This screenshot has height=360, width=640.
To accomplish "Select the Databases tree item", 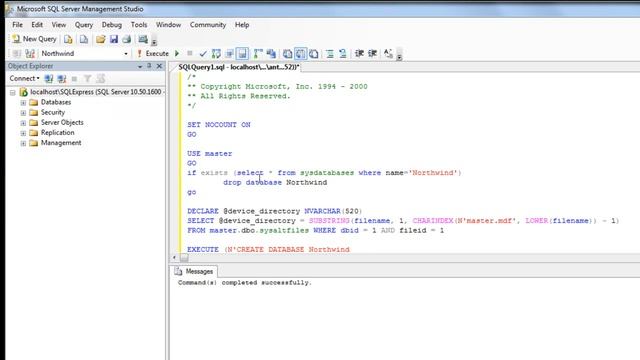I will [x=56, y=102].
